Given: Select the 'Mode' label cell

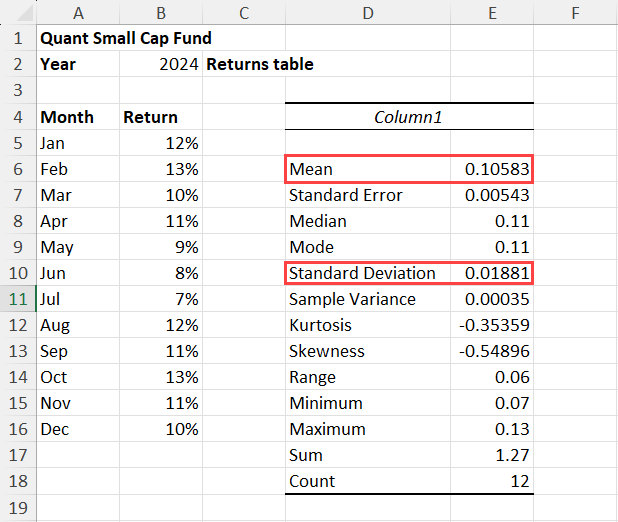Looking at the screenshot, I should (368, 247).
